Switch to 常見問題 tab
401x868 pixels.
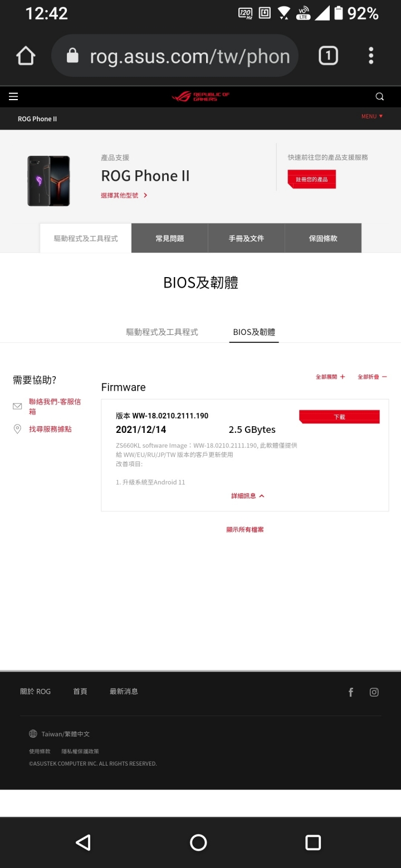pos(170,238)
